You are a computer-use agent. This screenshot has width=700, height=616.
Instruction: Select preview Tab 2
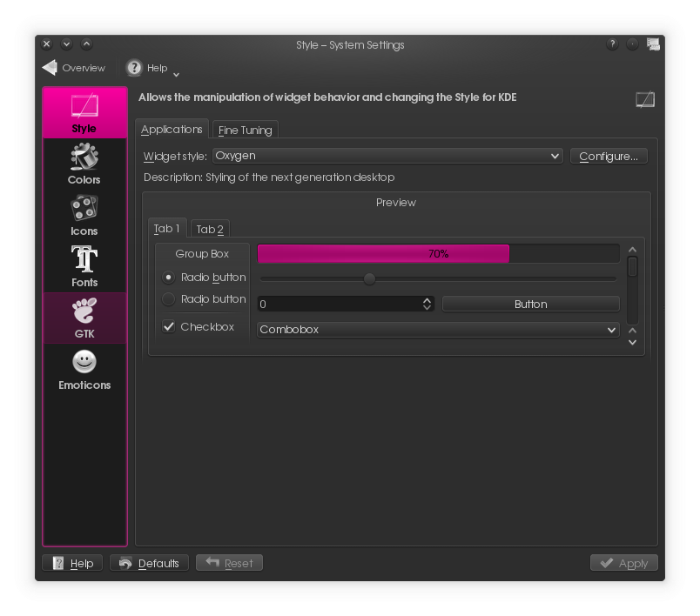(210, 230)
